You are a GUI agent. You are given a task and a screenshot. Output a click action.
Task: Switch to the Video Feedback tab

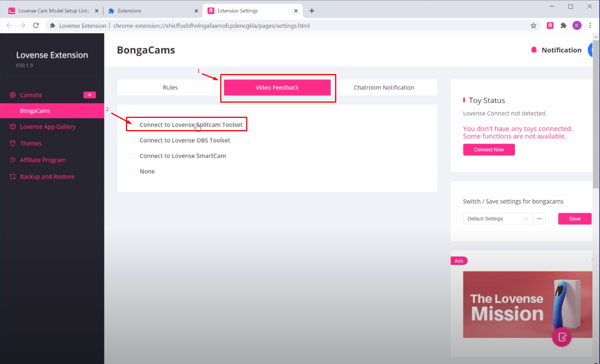pos(277,87)
